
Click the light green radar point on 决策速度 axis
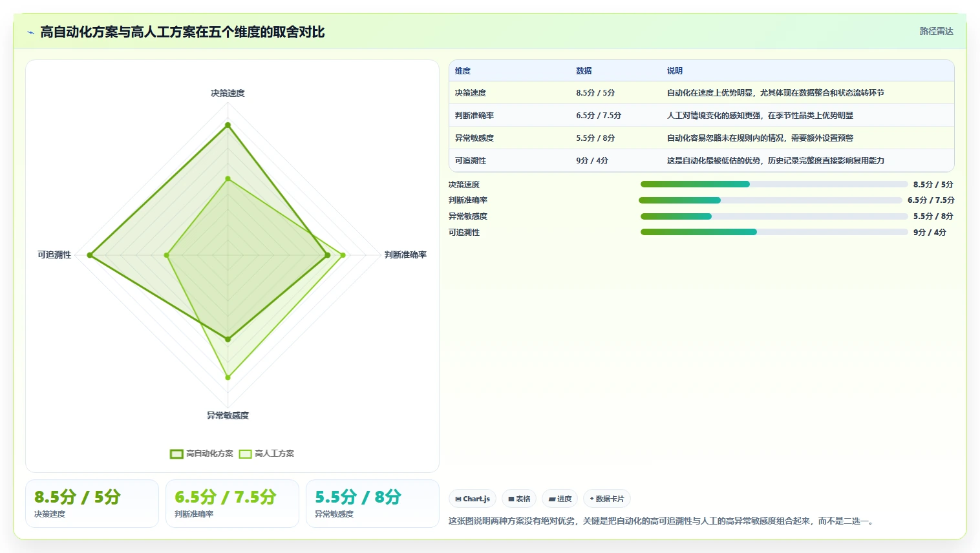(x=228, y=178)
